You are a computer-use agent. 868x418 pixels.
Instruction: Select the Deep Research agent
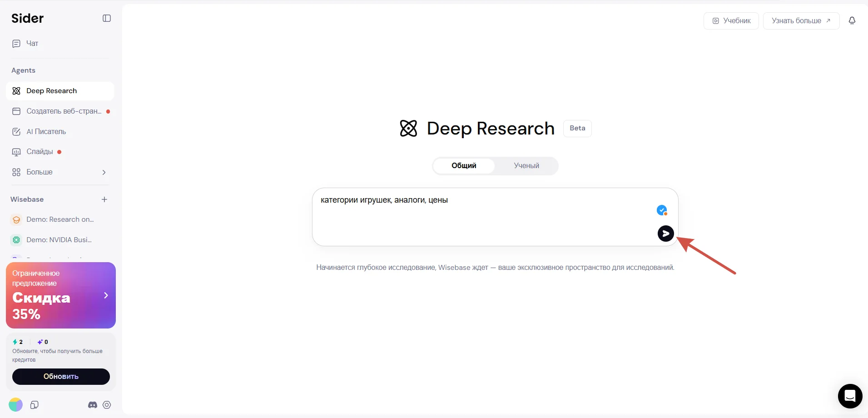(60, 91)
